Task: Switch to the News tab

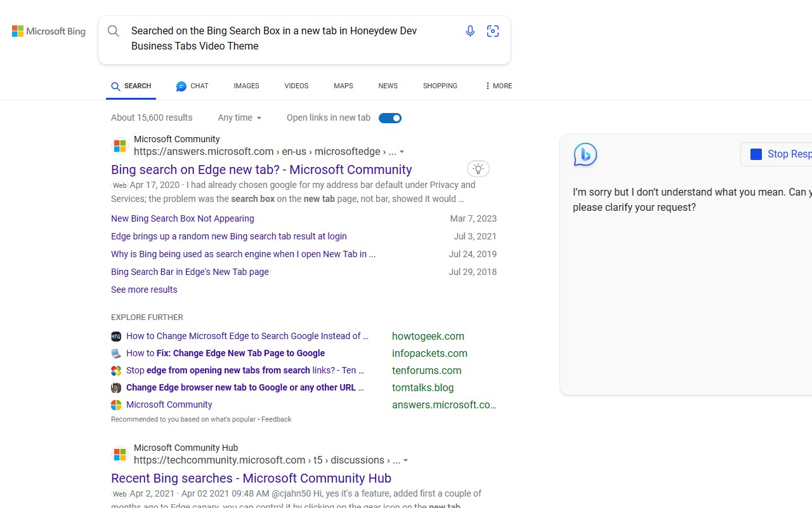Action: coord(388,86)
